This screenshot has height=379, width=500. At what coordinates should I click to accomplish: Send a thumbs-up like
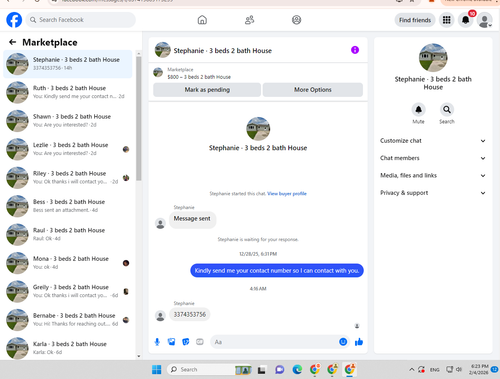359,342
